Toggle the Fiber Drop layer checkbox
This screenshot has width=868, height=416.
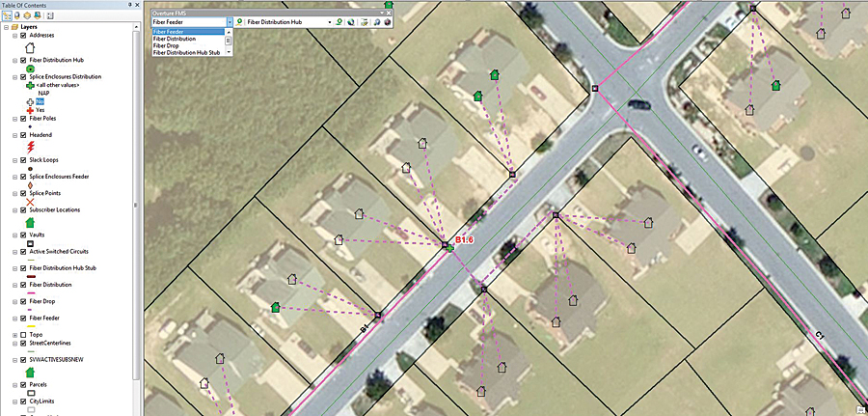pos(23,301)
